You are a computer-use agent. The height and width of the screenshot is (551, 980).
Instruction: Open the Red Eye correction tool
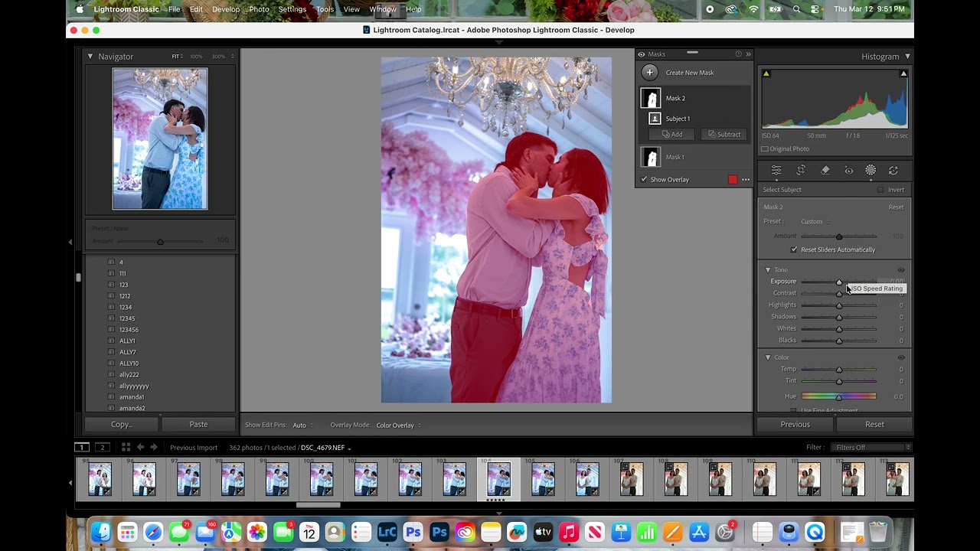[x=848, y=171]
